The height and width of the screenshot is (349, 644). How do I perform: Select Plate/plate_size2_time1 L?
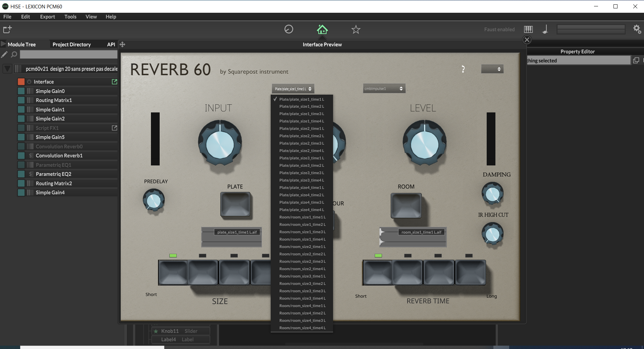point(302,129)
